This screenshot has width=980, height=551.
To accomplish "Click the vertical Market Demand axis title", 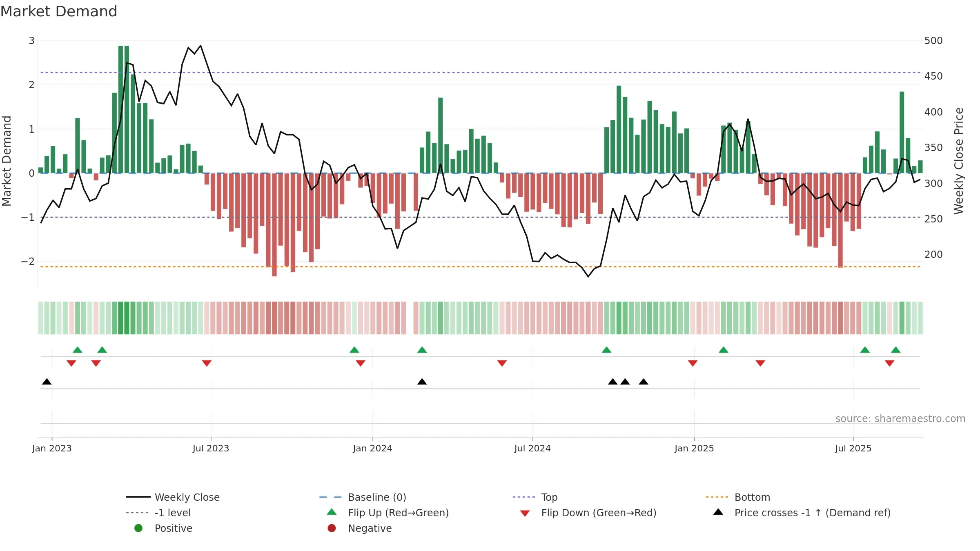I will pyautogui.click(x=7, y=161).
